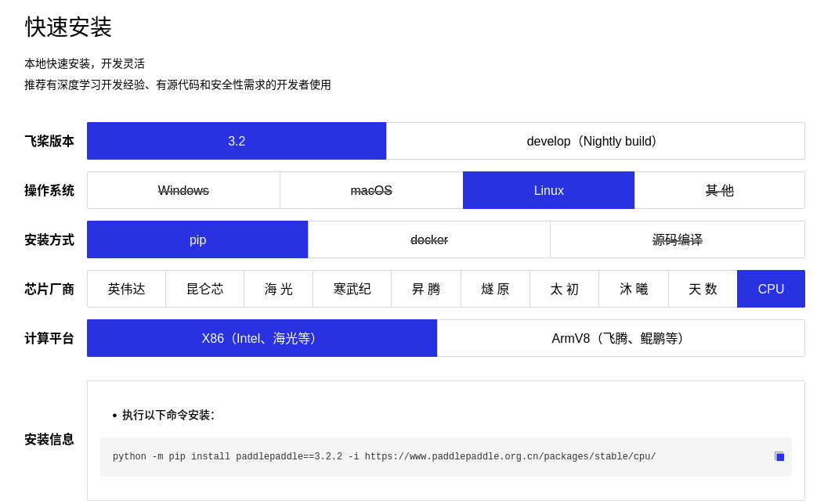Choose develop (Nightly build) version

point(595,141)
